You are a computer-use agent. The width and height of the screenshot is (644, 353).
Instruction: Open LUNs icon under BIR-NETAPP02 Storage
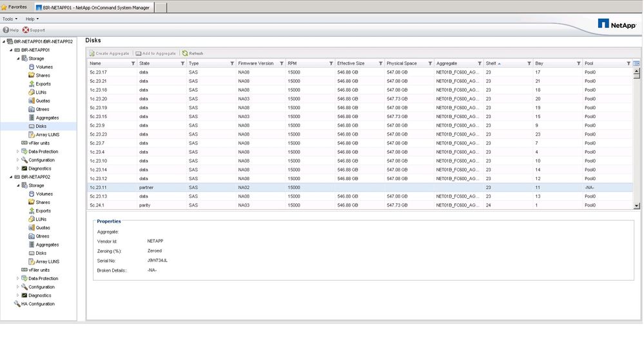tap(32, 219)
